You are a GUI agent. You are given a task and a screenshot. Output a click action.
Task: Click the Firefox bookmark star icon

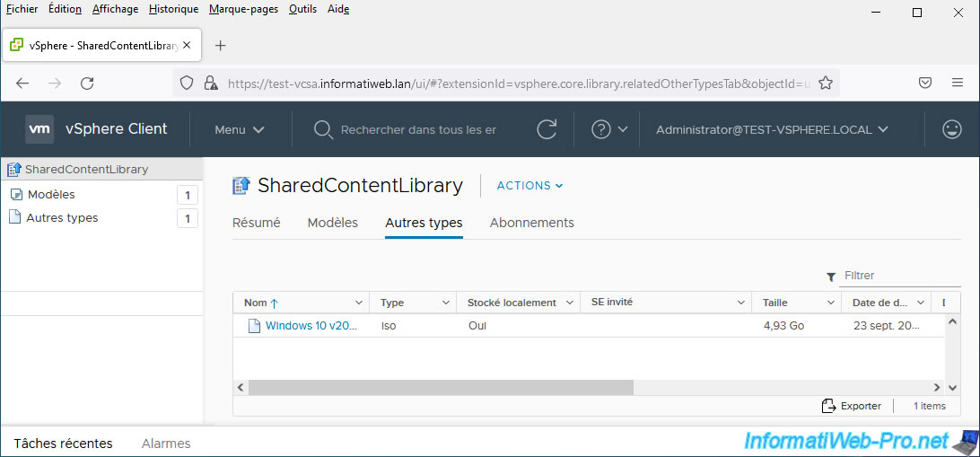(x=826, y=83)
